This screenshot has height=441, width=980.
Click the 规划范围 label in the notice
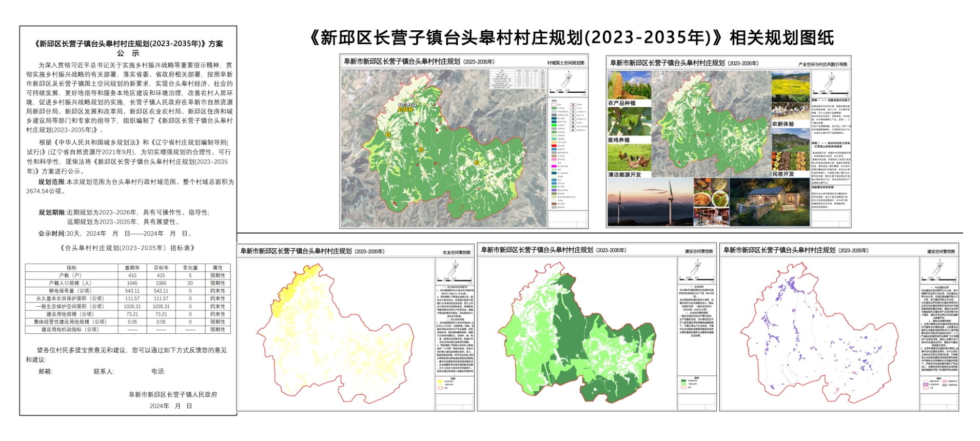(51, 182)
